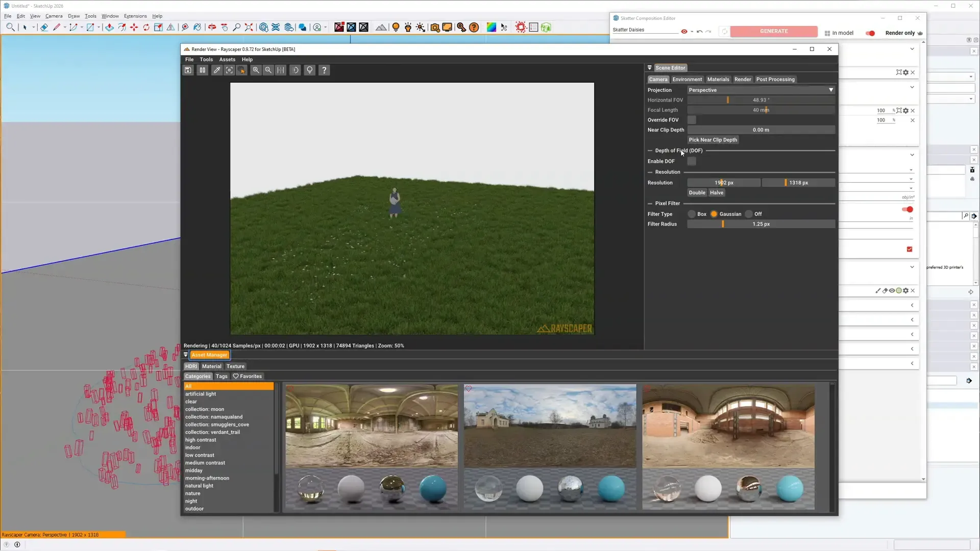Screen dimensions: 980x551
Task: Enable the Override FOV checkbox
Action: point(692,120)
